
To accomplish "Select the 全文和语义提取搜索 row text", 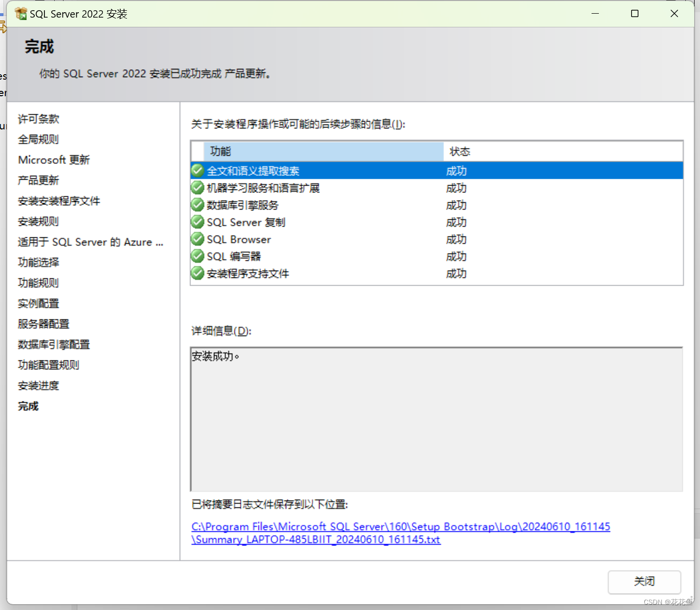I will pyautogui.click(x=253, y=171).
